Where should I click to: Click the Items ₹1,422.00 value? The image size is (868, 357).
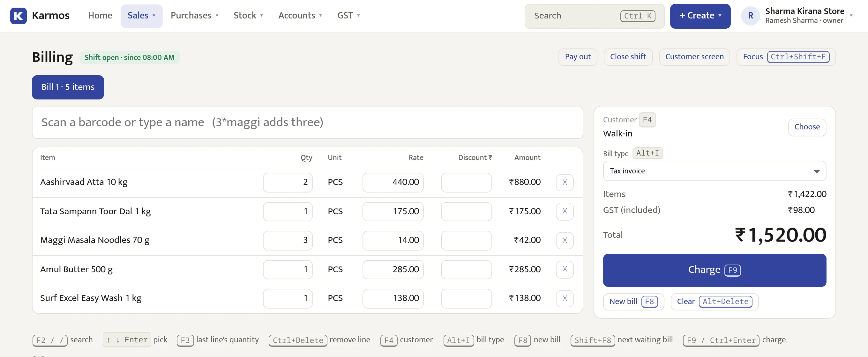pos(807,194)
